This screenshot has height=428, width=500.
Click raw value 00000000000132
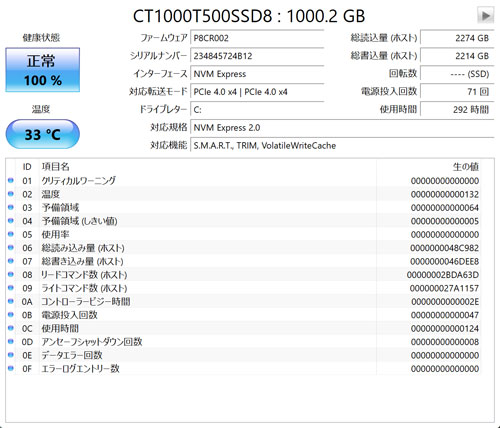(445, 194)
